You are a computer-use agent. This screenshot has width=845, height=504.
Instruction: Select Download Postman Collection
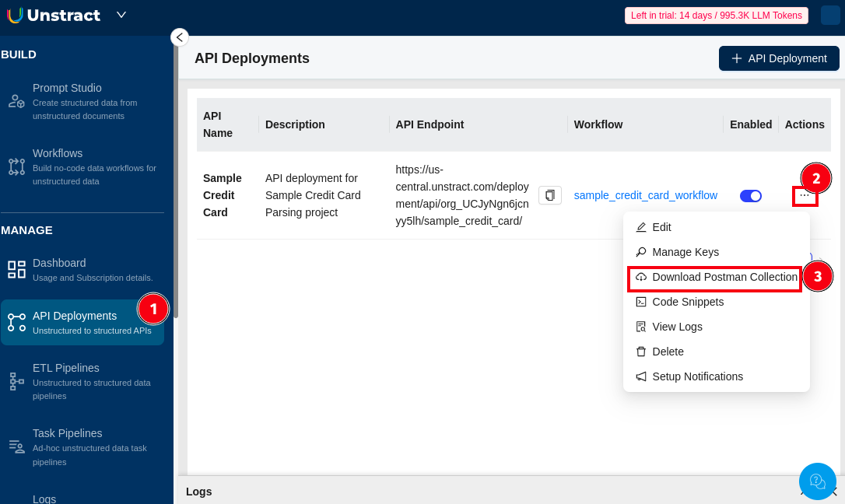[714, 278]
